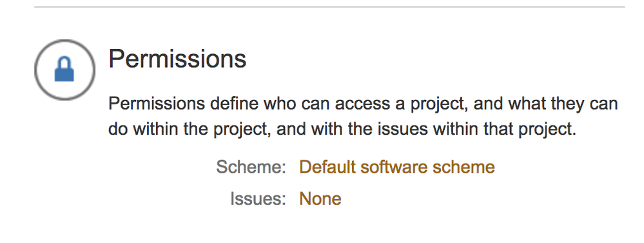Click the second line of permissions description
This screenshot has height=243, width=644.
click(342, 129)
